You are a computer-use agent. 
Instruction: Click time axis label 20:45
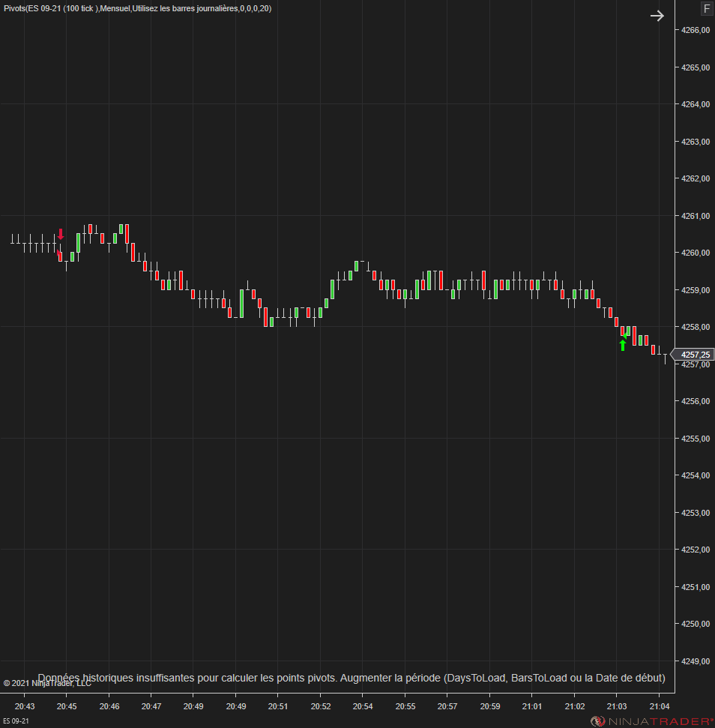tap(67, 706)
